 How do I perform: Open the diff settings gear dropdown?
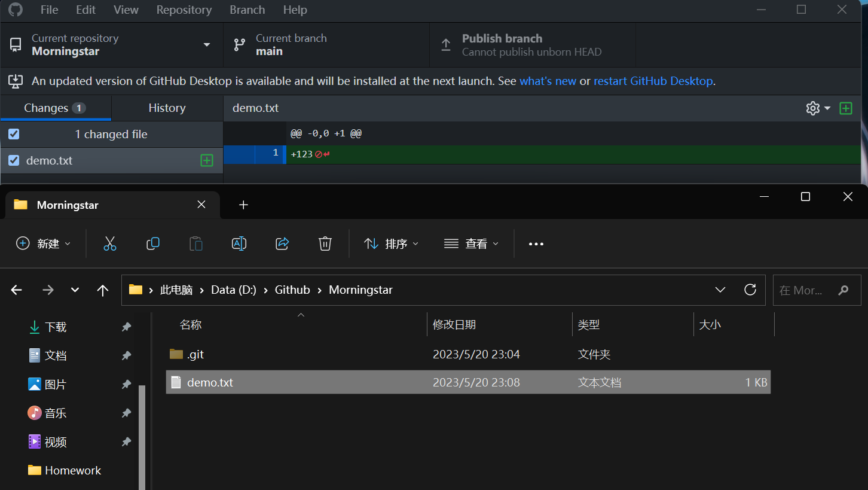[x=818, y=108]
